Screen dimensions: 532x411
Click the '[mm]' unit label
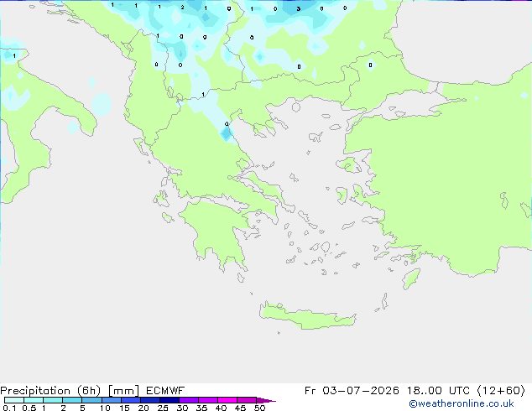coord(123,391)
